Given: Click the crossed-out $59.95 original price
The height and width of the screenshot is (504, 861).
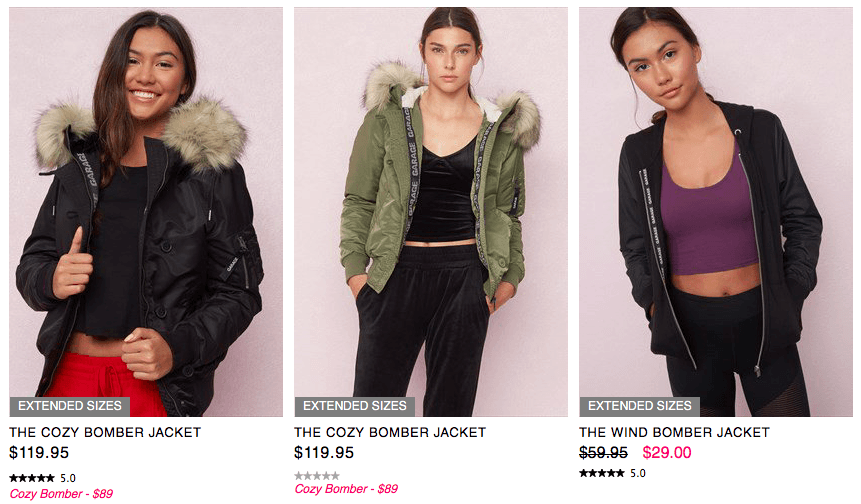Looking at the screenshot, I should (x=603, y=453).
